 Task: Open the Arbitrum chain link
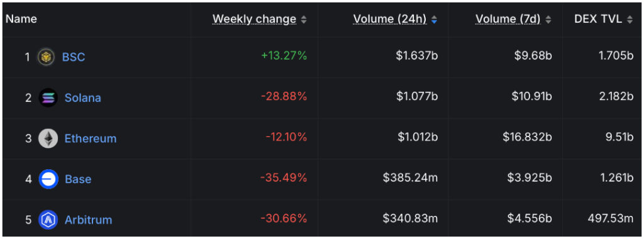tap(88, 220)
